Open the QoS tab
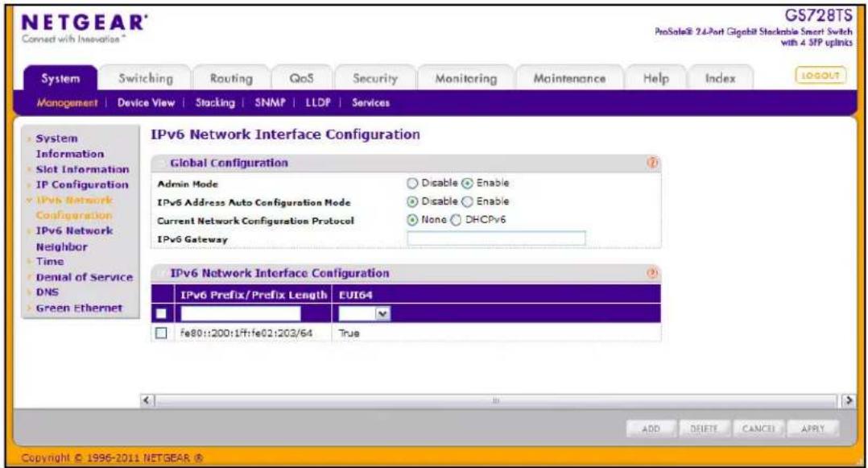This screenshot has height=468, width=868. [x=302, y=79]
